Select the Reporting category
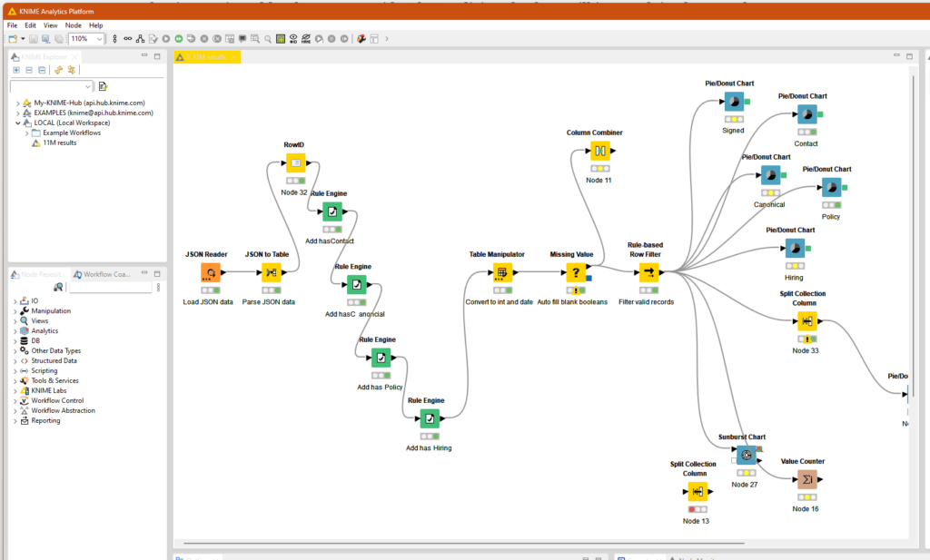Image resolution: width=930 pixels, height=560 pixels. coord(45,421)
